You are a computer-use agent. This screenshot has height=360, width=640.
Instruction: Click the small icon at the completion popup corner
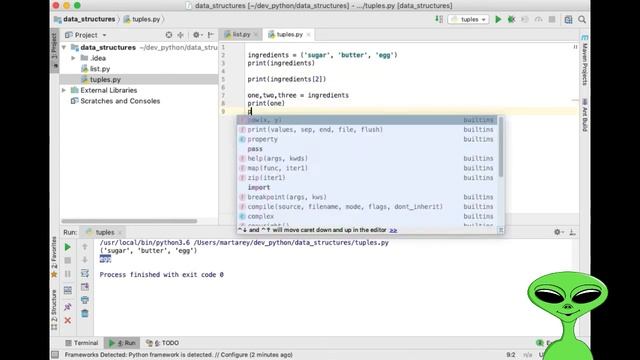click(501, 230)
